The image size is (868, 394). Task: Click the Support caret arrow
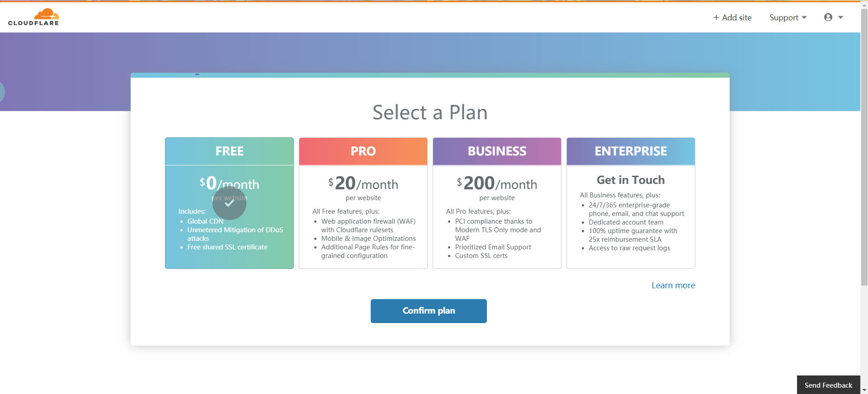click(804, 17)
